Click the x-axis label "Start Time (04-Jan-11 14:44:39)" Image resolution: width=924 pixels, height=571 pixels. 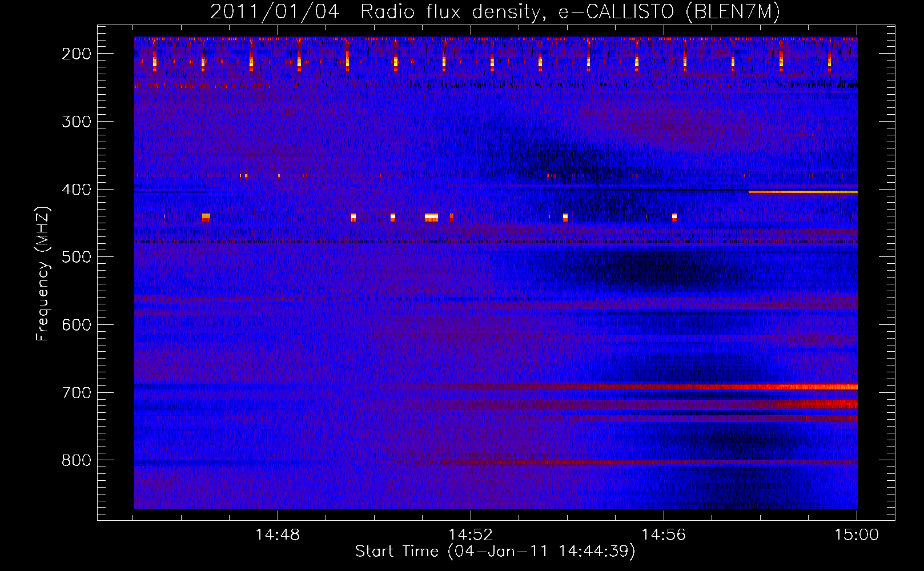[x=495, y=552]
